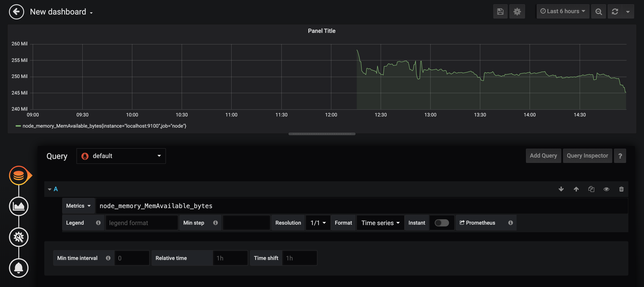644x287 pixels.
Task: Toggle the Instant query switch
Action: 441,223
